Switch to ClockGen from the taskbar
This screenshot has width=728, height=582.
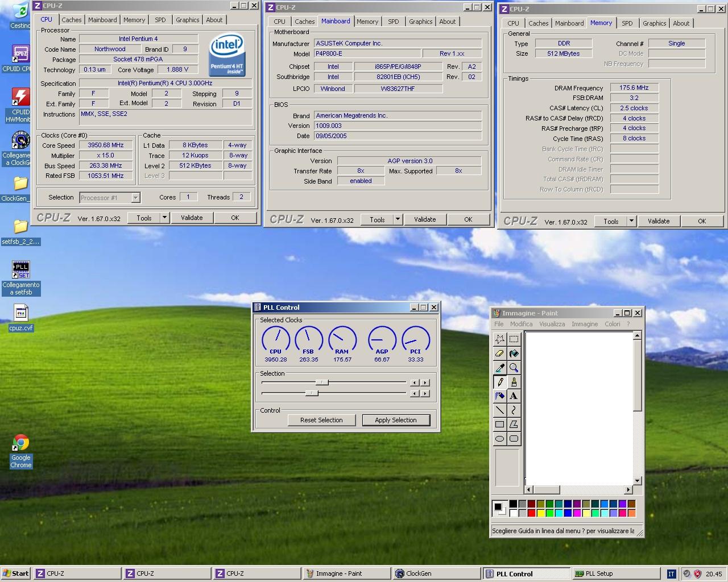click(x=436, y=573)
